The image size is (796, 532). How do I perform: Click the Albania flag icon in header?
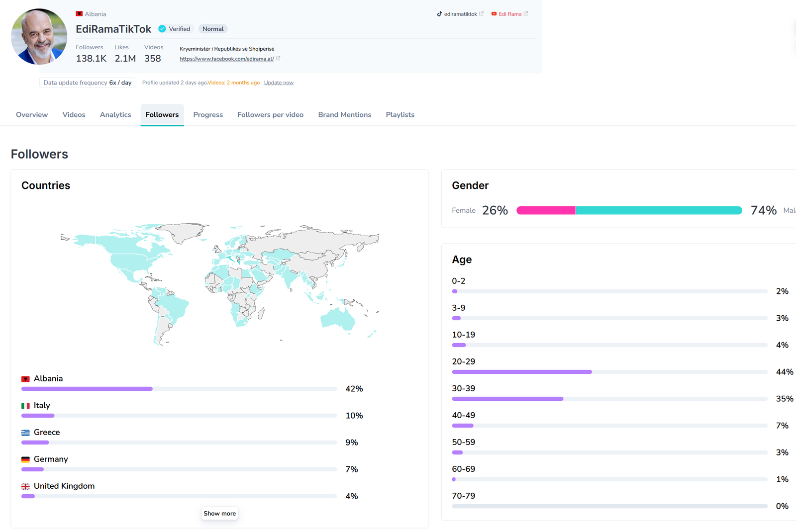point(79,14)
